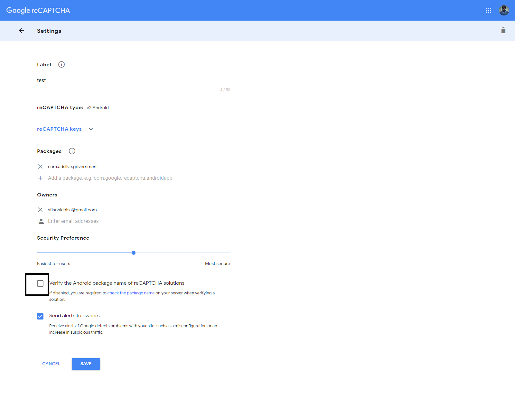Screen dimensions: 515x420
Task: Click the chevron beside reCAPTCHA keys
Action: 91,129
